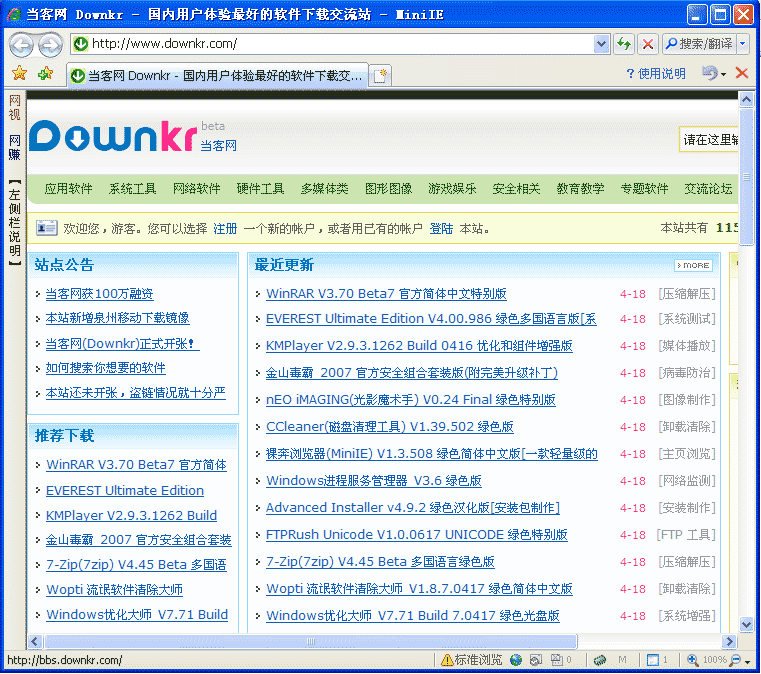761x674 pixels.
Task: Stop loading with the red X toolbar icon
Action: [x=647, y=44]
